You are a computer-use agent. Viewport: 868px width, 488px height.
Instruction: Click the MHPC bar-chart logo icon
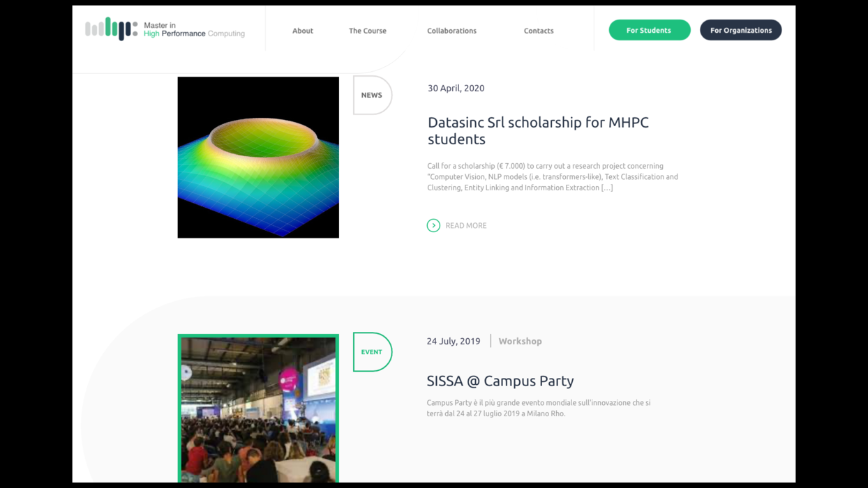(x=111, y=29)
